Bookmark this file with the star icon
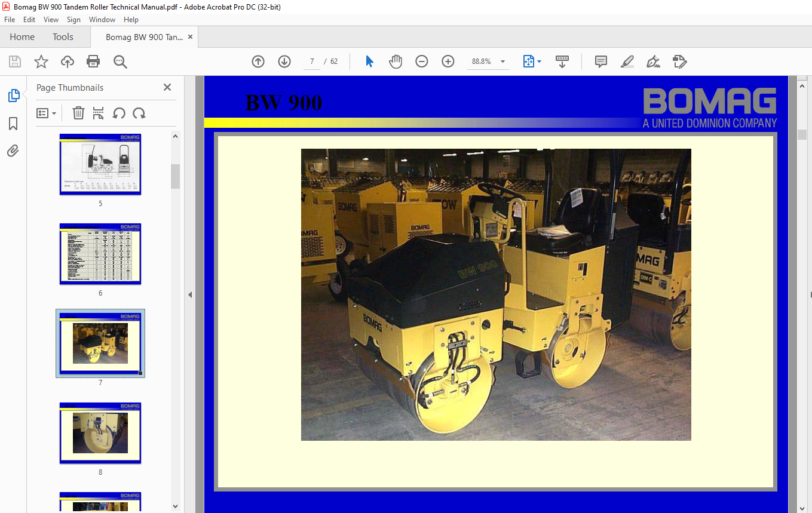Viewport: 812px width, 513px height. tap(41, 62)
